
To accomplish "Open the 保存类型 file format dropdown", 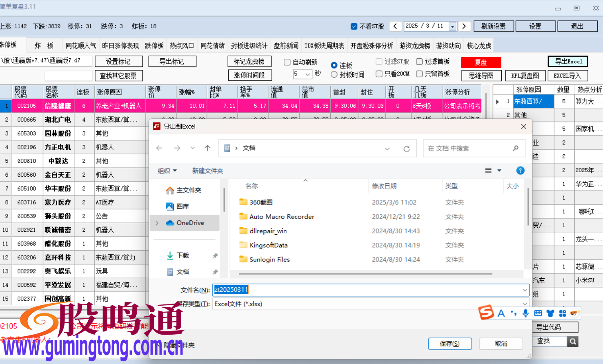I will click(524, 304).
